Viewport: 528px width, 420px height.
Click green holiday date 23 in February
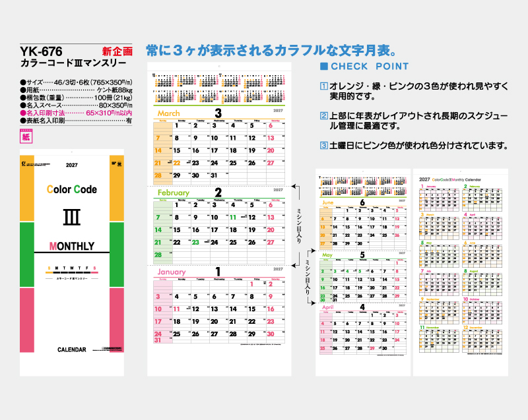[x=195, y=243]
